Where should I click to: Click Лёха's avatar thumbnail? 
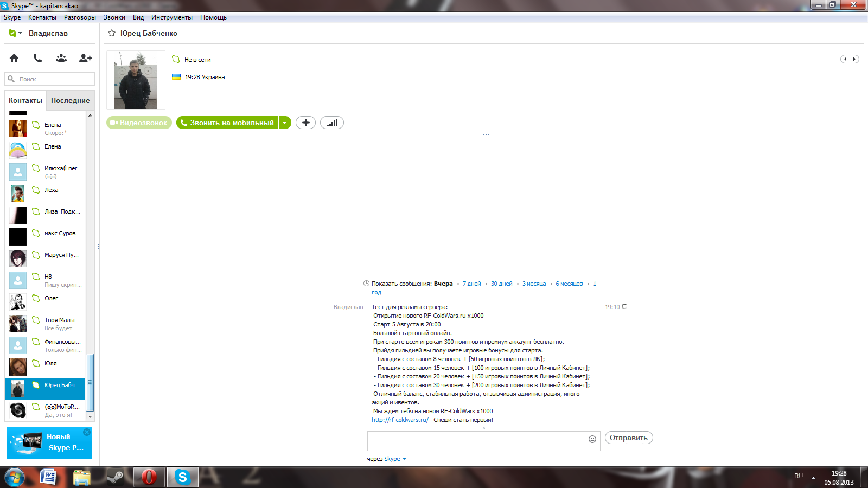point(18,194)
